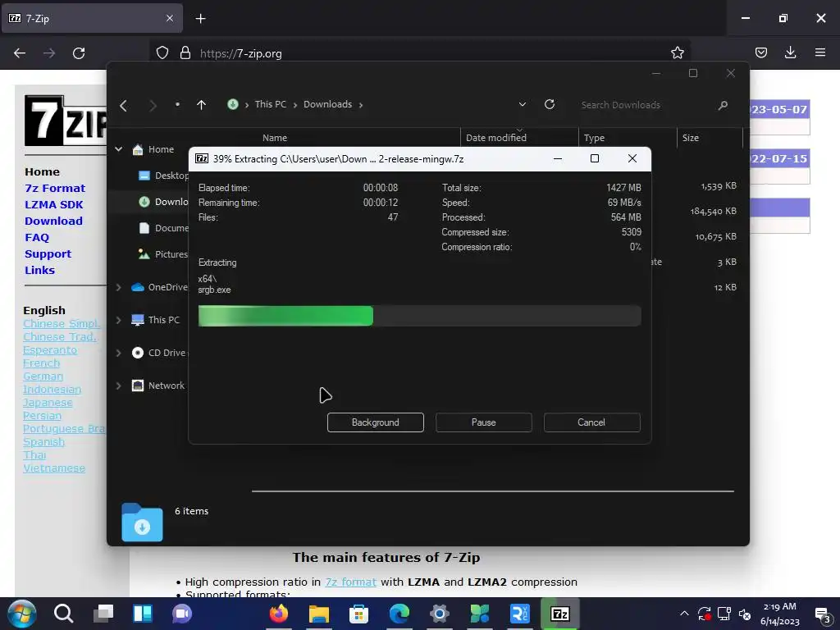
Task: Expand the chevron after Downloads breadcrumb
Action: pyautogui.click(x=361, y=105)
